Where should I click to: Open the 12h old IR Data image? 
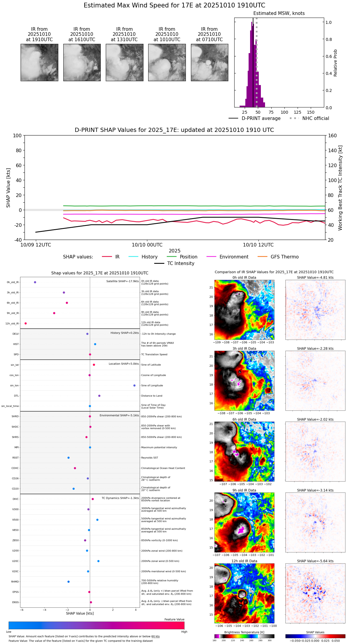[244, 593]
